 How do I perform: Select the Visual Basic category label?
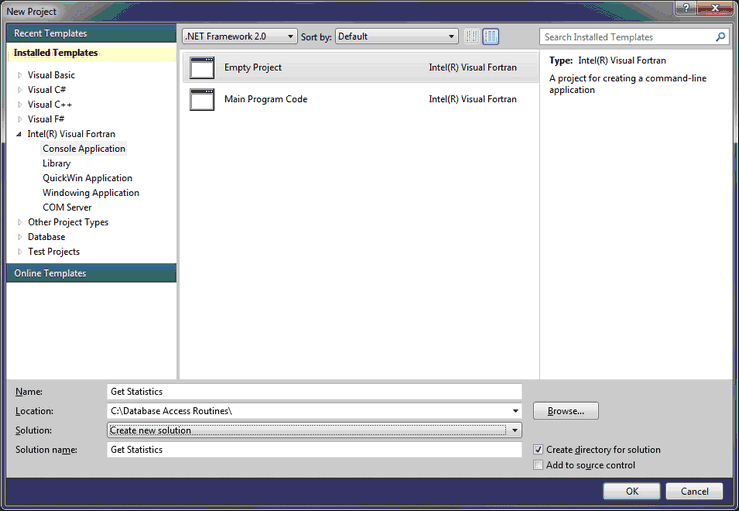click(x=51, y=75)
